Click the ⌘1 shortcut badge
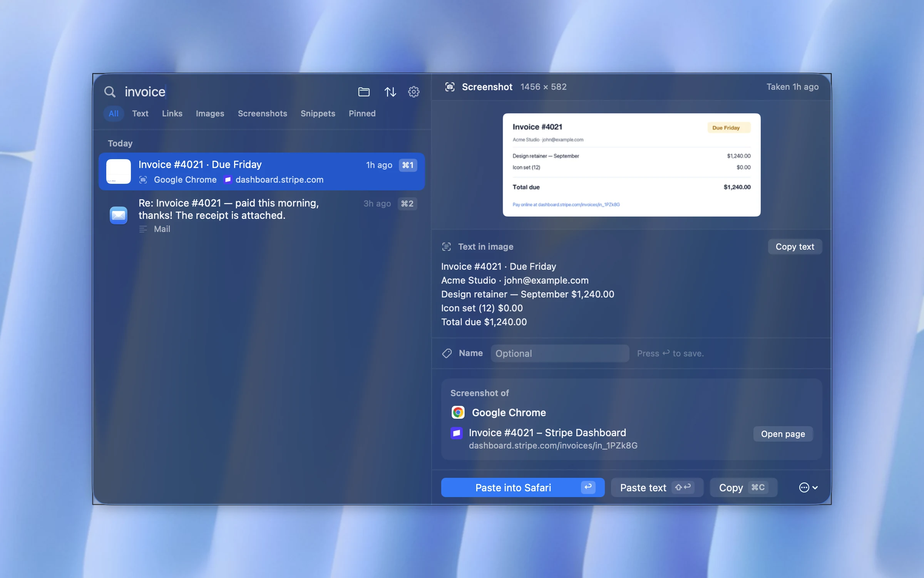924x578 pixels. pyautogui.click(x=408, y=165)
